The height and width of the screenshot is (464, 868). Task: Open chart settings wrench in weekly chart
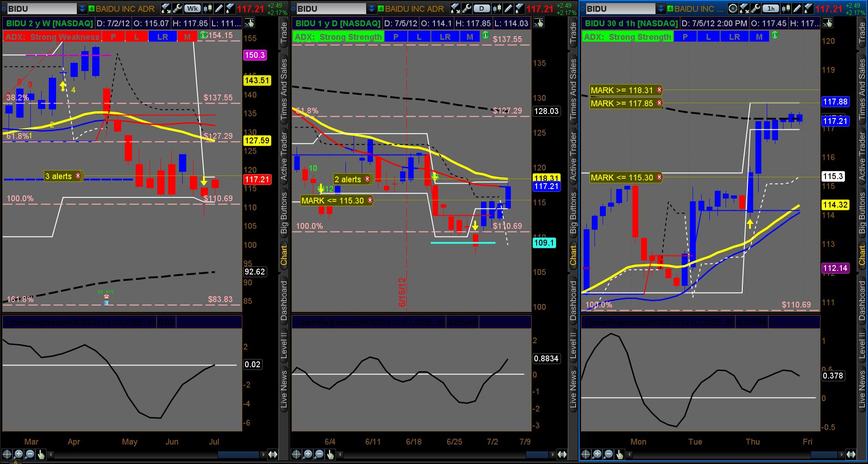[x=177, y=9]
